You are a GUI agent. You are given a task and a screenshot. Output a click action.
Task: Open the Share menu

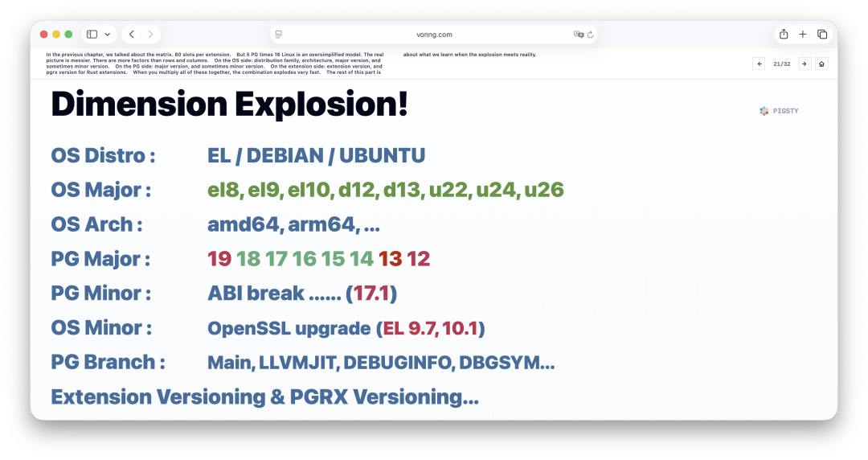(784, 35)
